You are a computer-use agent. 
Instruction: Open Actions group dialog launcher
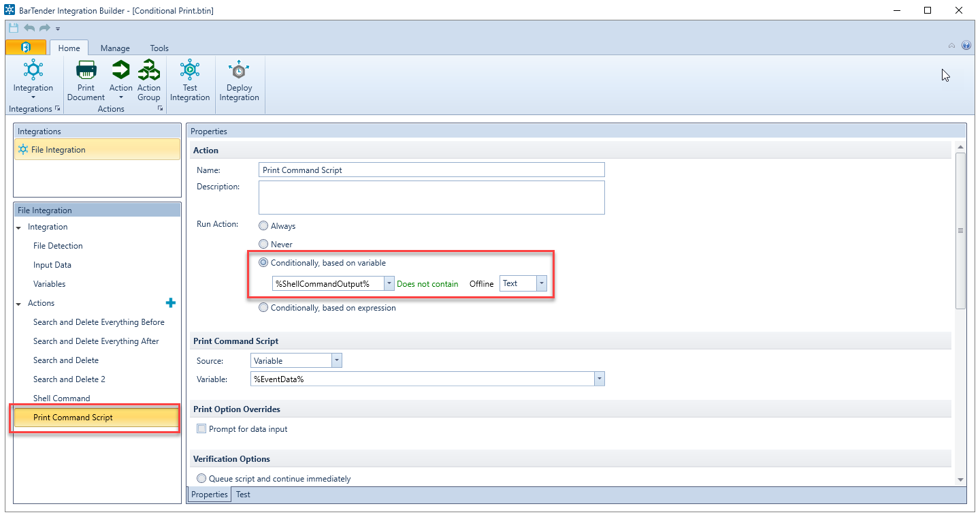[x=161, y=109]
